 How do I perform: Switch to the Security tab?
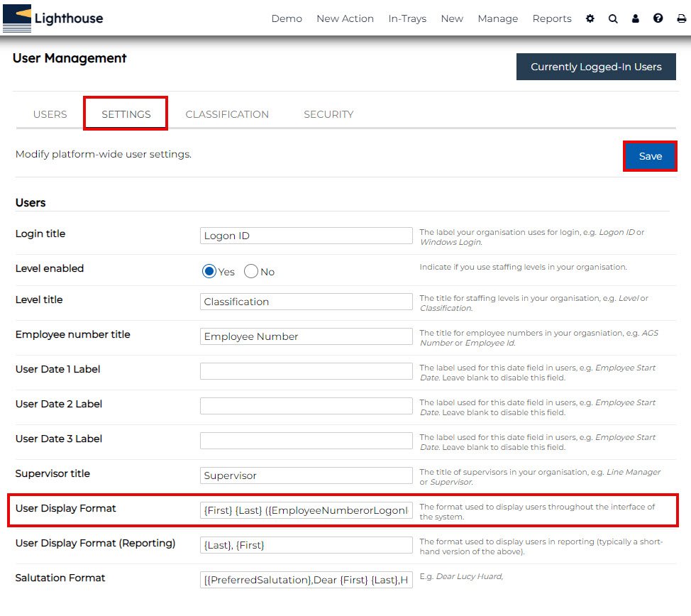pyautogui.click(x=328, y=114)
